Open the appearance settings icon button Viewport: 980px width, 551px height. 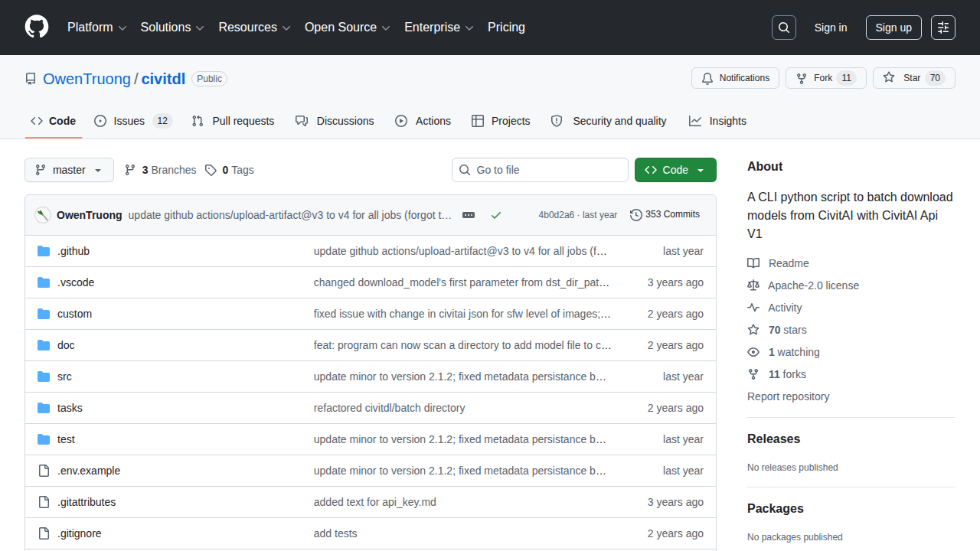(943, 28)
